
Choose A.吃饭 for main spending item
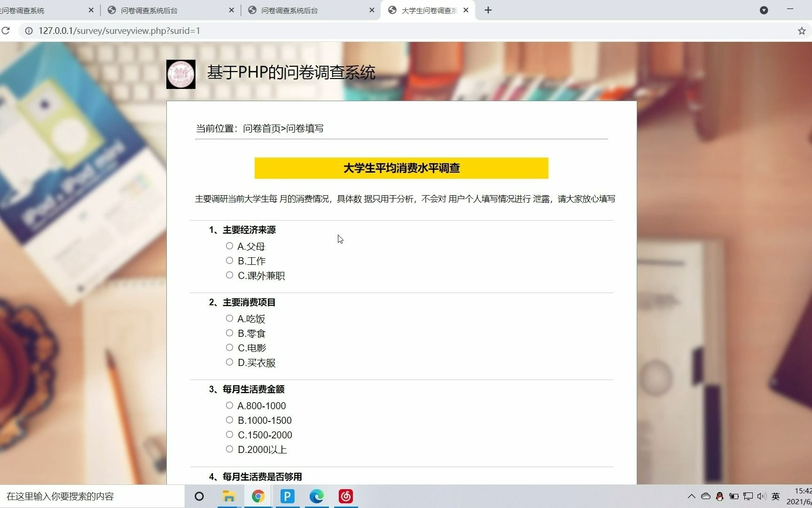coord(229,318)
